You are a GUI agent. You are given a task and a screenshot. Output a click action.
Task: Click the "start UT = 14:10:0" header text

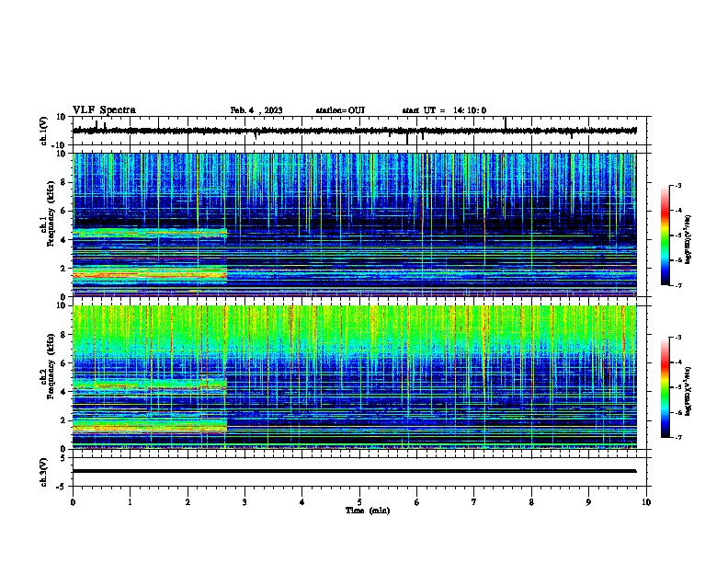click(x=444, y=110)
